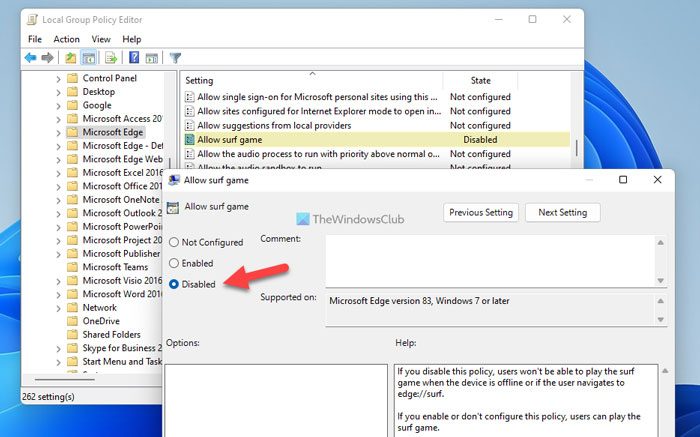Expand the Google folder node

57,105
